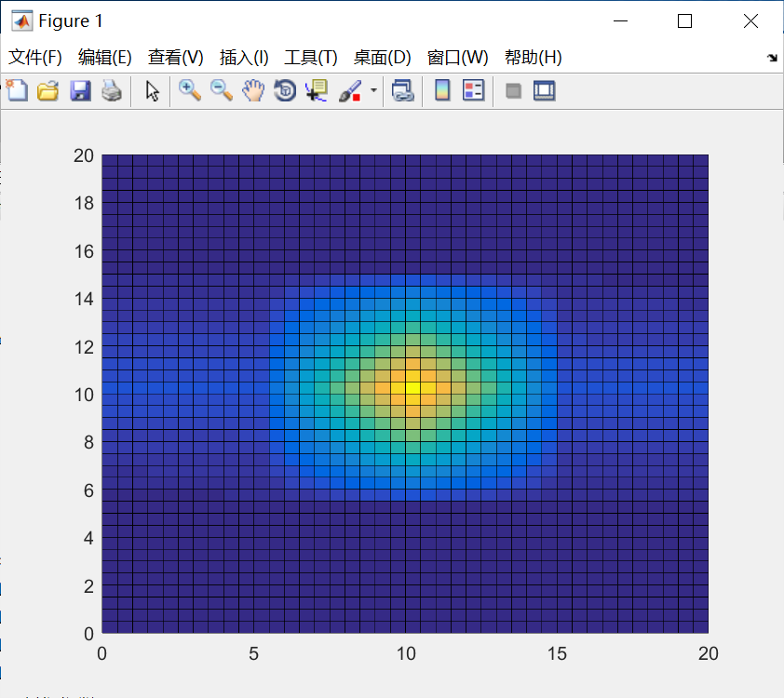Viewport: 784px width, 698px height.
Task: Click the yellow peak cell of the plot
Action: [x=412, y=387]
